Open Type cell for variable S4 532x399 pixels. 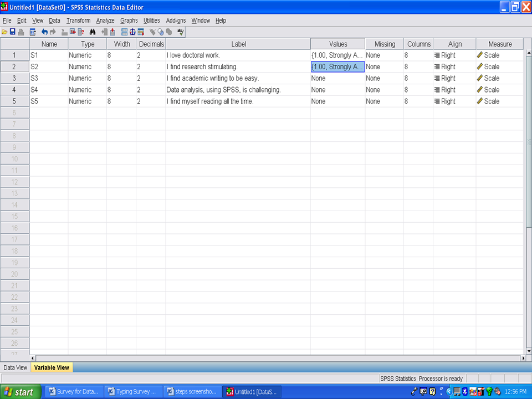(x=87, y=90)
